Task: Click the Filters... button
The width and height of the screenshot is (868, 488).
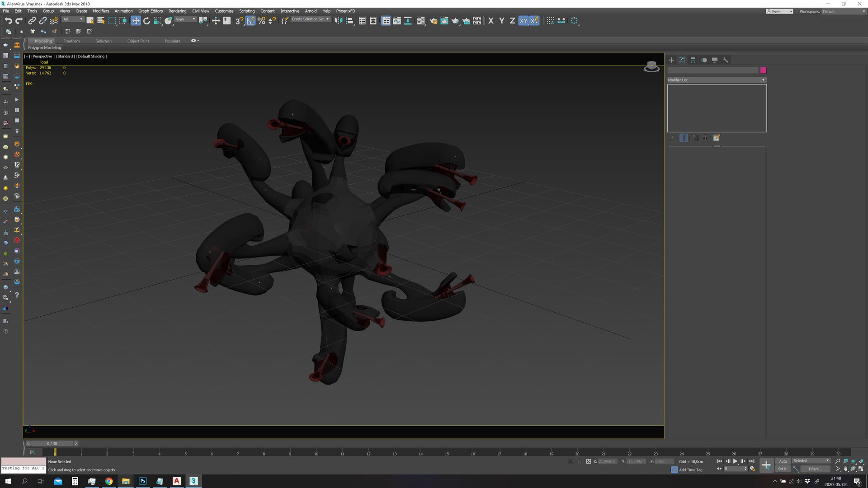Action: [815, 469]
